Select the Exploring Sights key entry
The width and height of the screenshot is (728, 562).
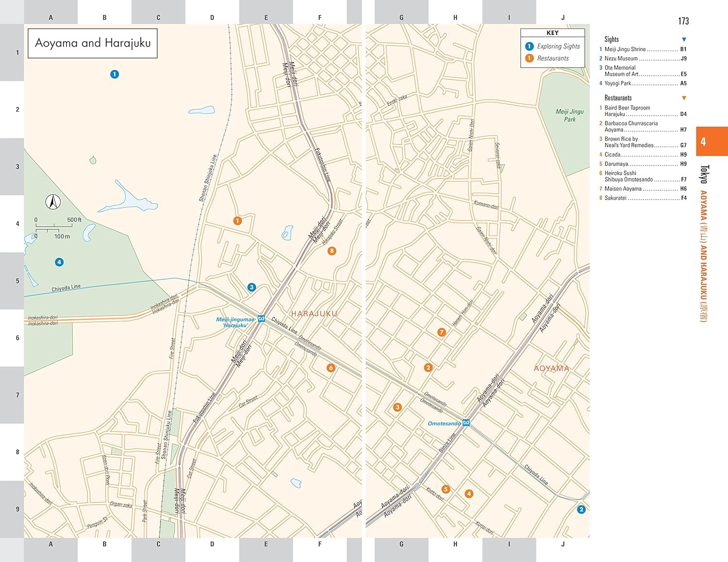[553, 47]
